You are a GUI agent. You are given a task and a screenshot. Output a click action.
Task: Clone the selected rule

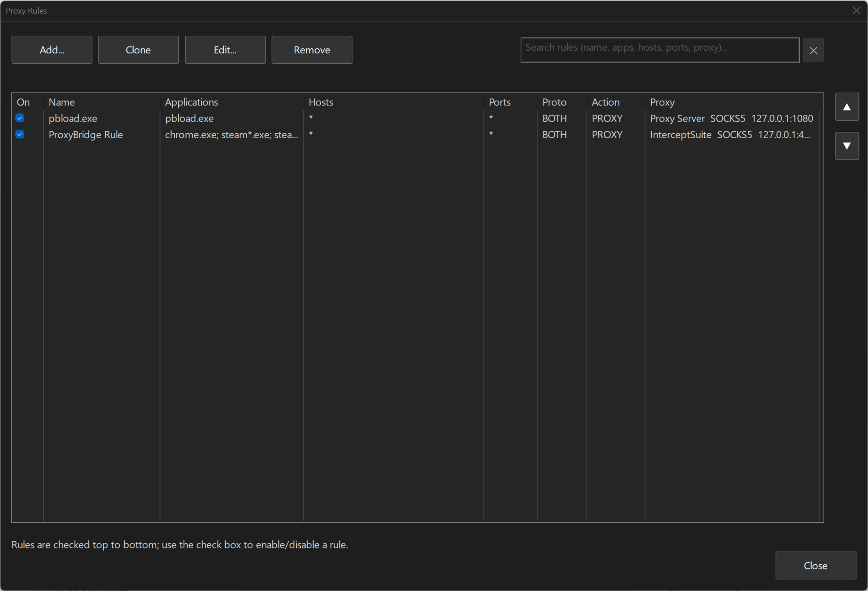[x=138, y=50]
